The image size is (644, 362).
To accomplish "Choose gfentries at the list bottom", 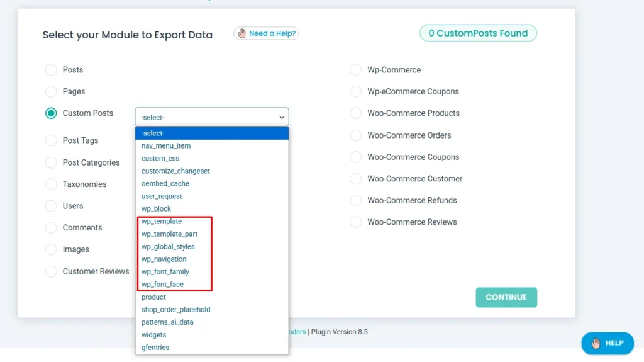I will point(155,348).
